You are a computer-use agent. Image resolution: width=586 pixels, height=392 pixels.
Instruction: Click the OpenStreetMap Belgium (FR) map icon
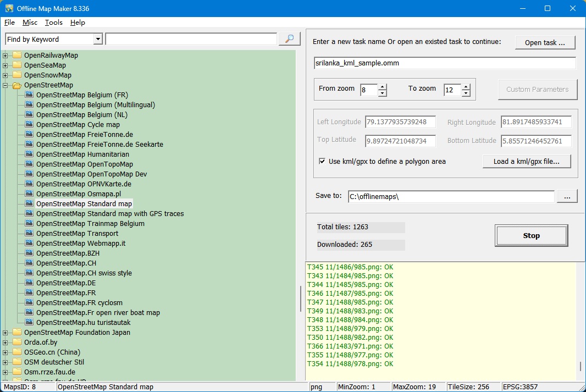pyautogui.click(x=29, y=95)
